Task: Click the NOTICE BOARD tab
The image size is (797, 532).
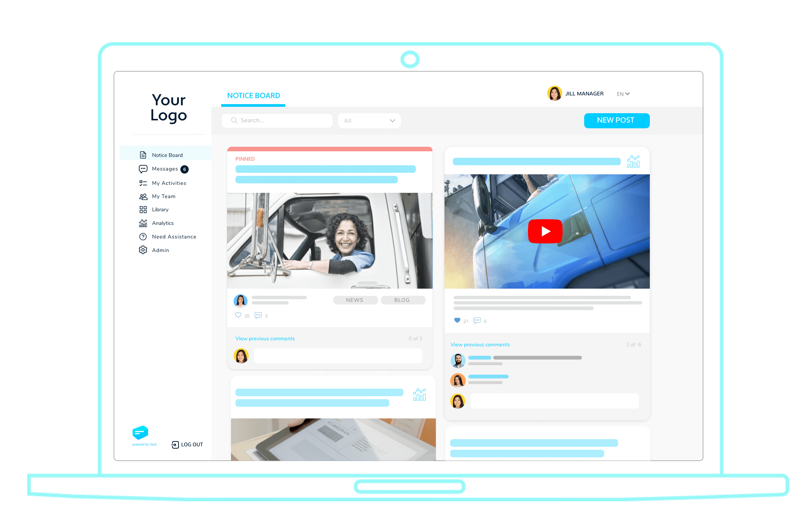Action: coord(254,95)
